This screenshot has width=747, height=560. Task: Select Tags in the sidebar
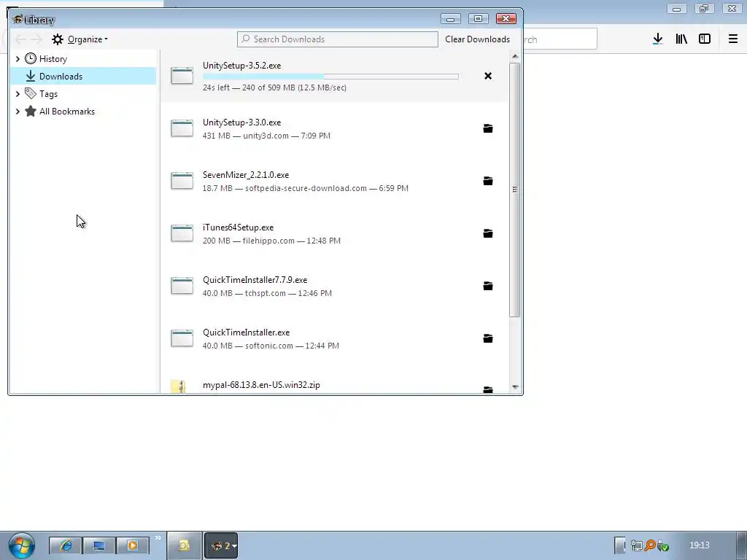point(48,94)
